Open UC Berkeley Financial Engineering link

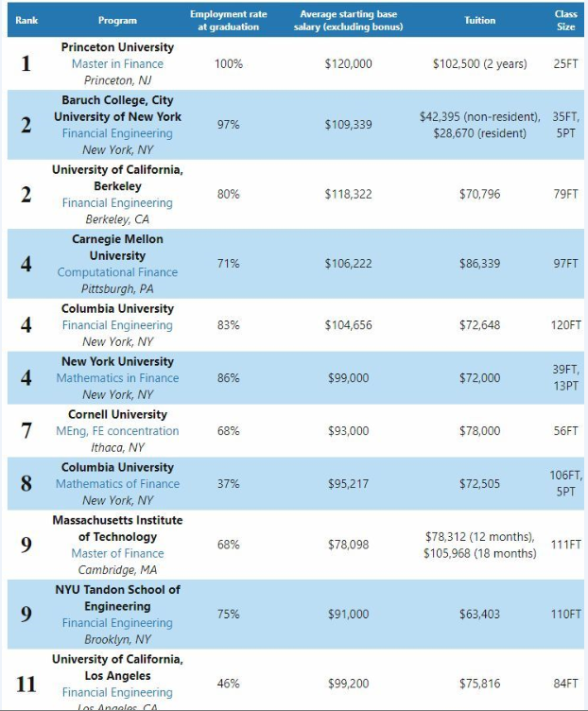tap(117, 202)
